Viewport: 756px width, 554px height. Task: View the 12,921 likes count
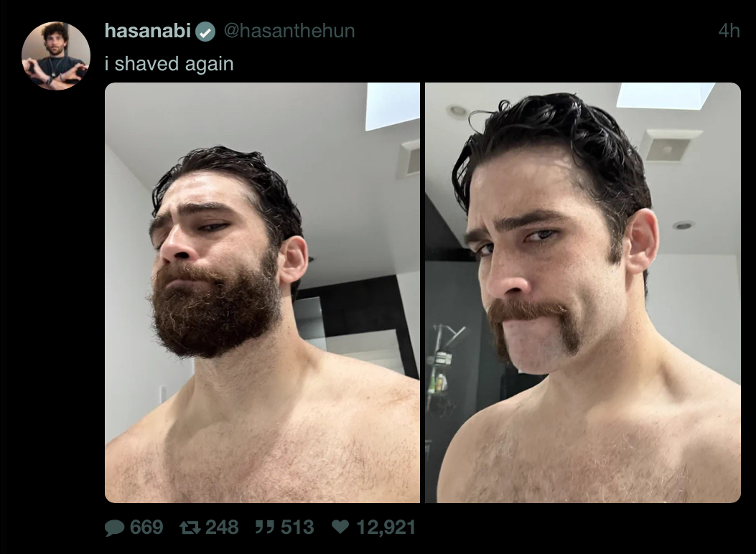386,527
